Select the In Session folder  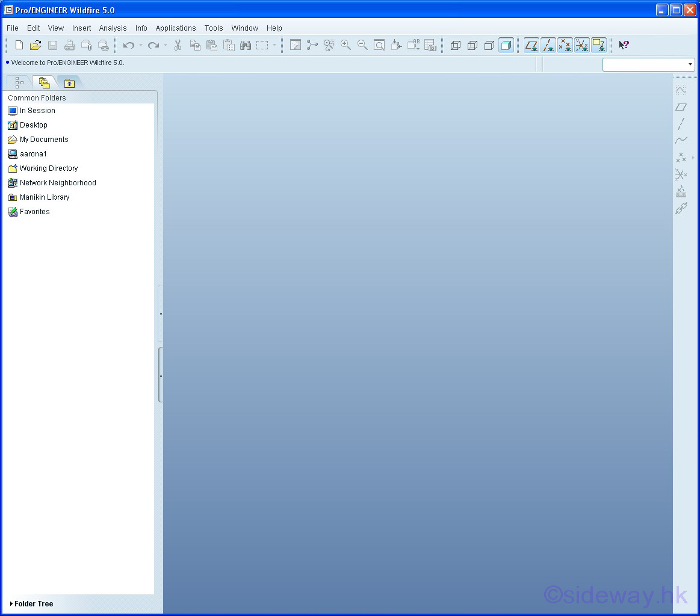(x=32, y=111)
